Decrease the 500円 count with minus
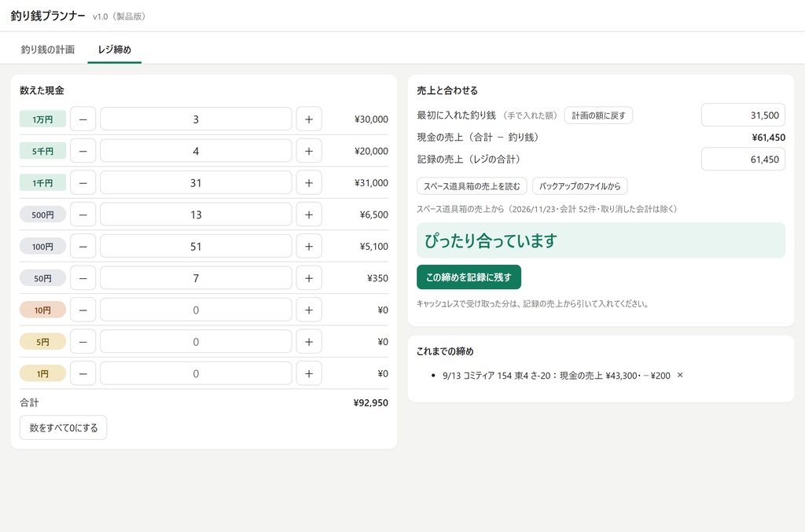Screen dimensions: 805x532 pos(83,215)
